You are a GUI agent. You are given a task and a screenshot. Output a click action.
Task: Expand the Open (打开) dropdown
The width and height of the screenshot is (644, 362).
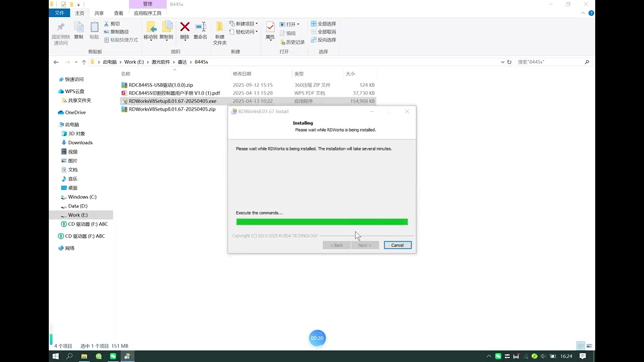289,24
